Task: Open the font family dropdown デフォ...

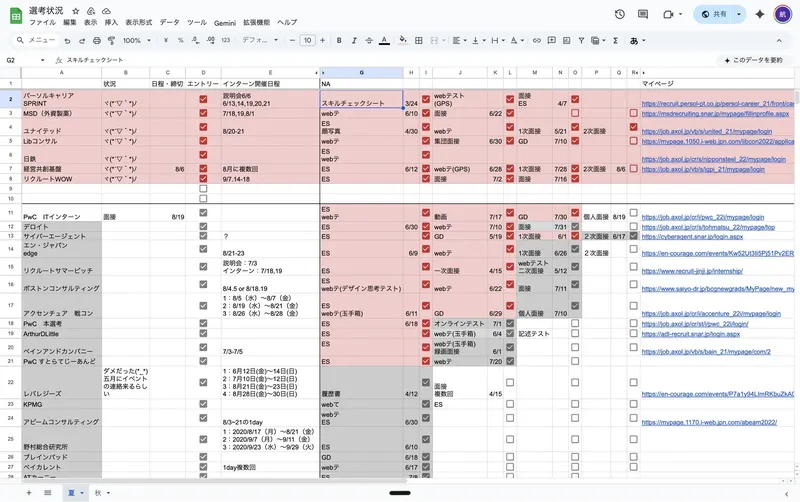Action: tap(260, 40)
